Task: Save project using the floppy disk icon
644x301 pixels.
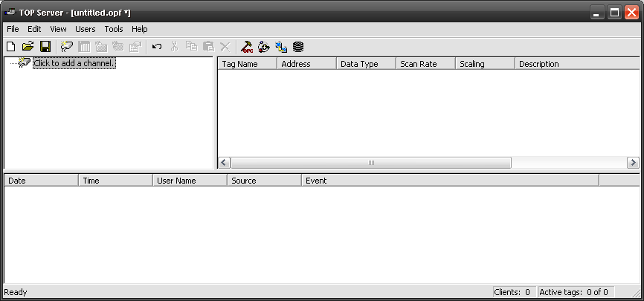Action: [45, 46]
